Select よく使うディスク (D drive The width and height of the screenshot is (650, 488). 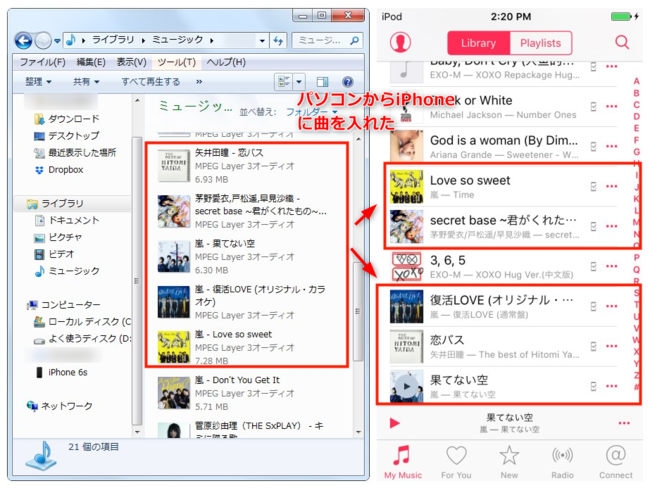(82, 339)
